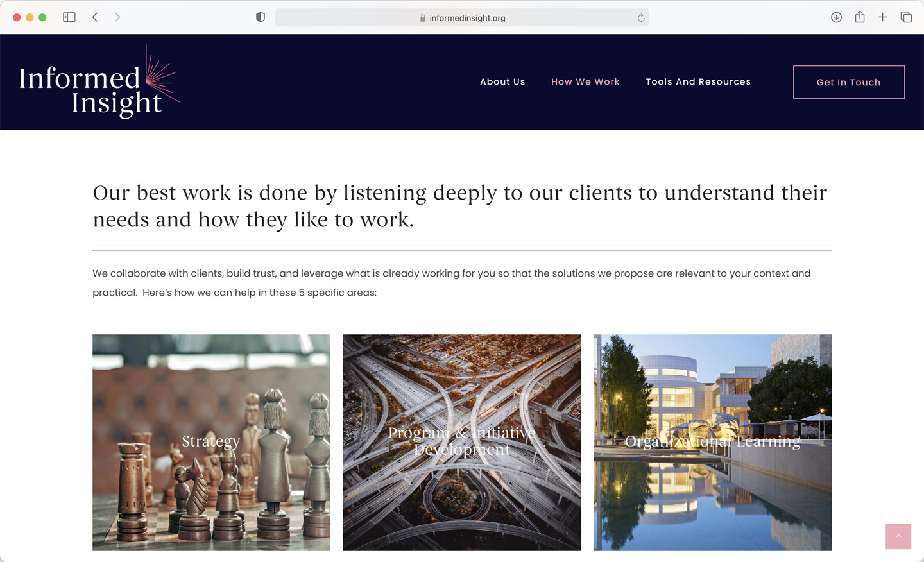Click the lock icon in address bar

[x=423, y=18]
